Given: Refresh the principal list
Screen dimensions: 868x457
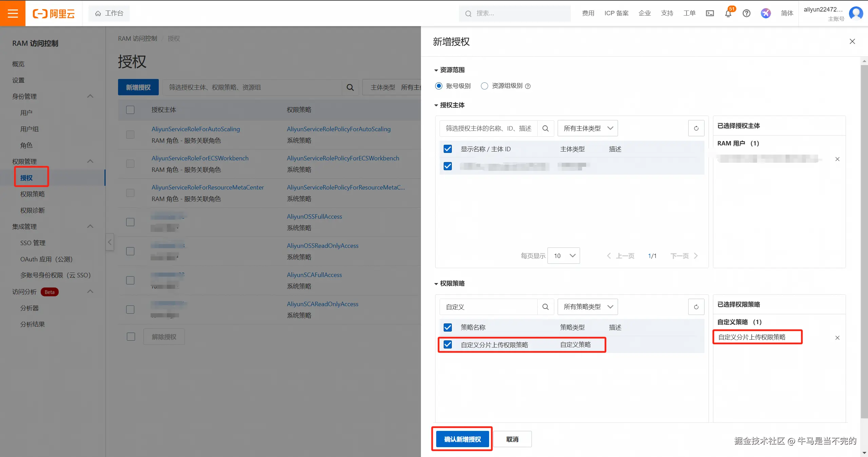Looking at the screenshot, I should (696, 128).
